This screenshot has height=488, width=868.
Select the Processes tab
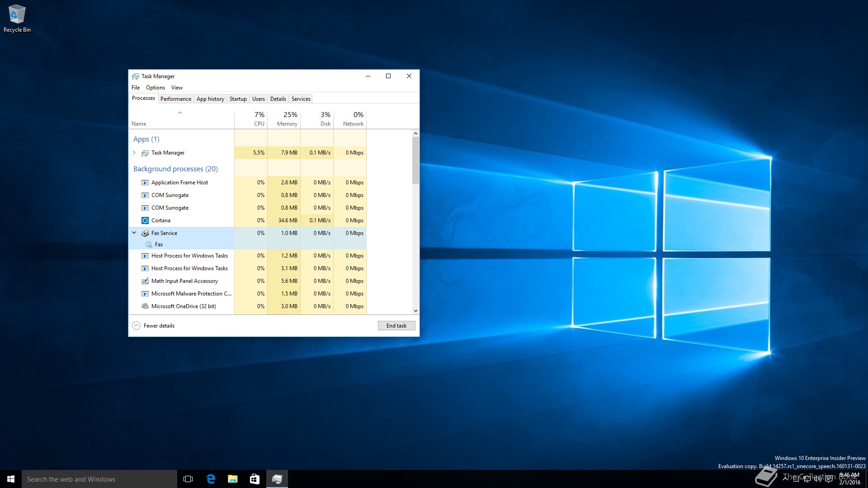(x=143, y=98)
